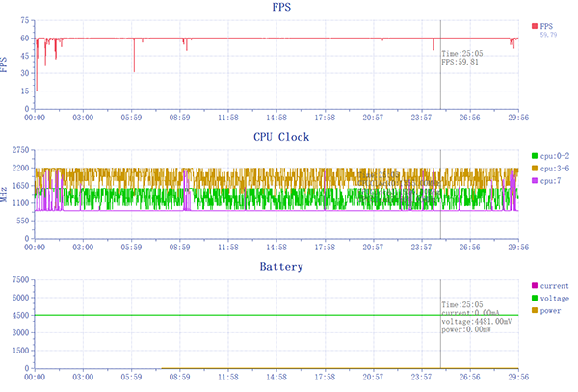Image resolution: width=578 pixels, height=392 pixels.
Task: Click the red FPS legend swatch
Action: [x=534, y=25]
